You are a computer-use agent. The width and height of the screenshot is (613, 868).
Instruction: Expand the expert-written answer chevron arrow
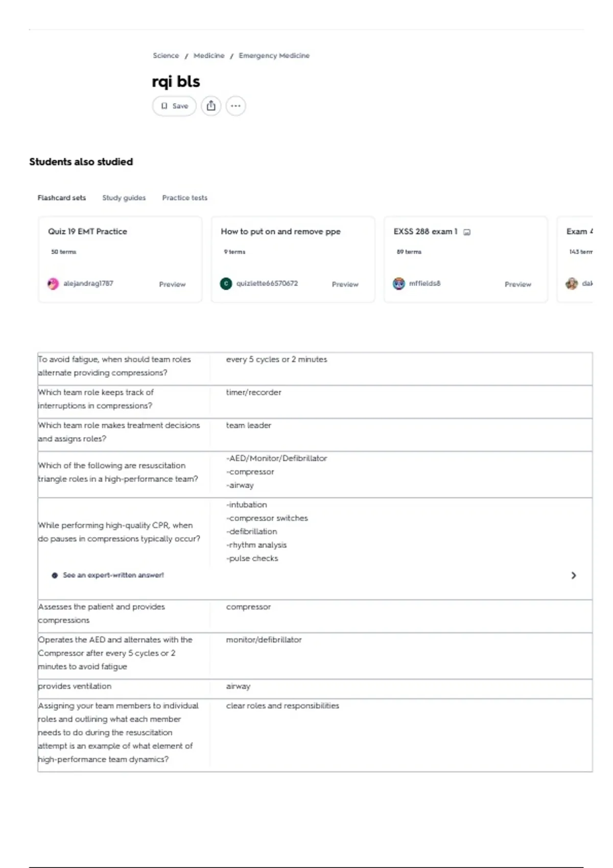tap(574, 575)
